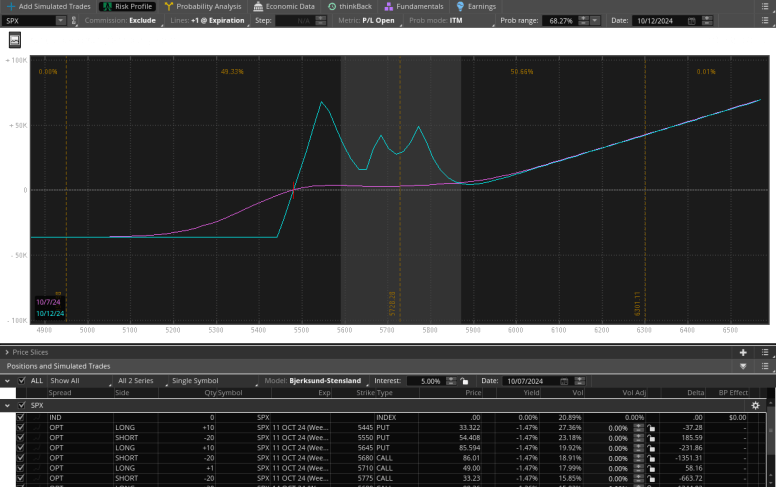The height and width of the screenshot is (487, 776).
Task: Open calendar for the 10/12/2024 date
Action: (692, 20)
